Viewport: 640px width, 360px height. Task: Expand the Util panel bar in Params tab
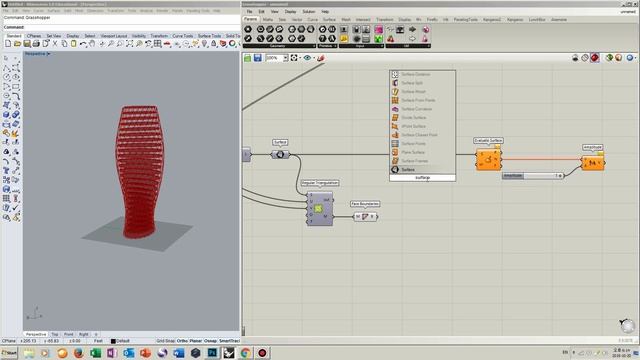point(408,46)
